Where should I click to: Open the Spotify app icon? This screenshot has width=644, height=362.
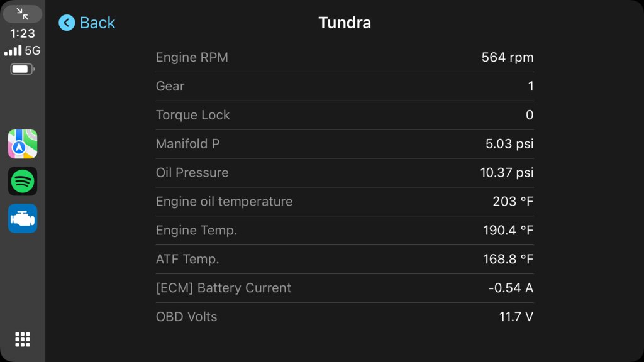coord(23,181)
